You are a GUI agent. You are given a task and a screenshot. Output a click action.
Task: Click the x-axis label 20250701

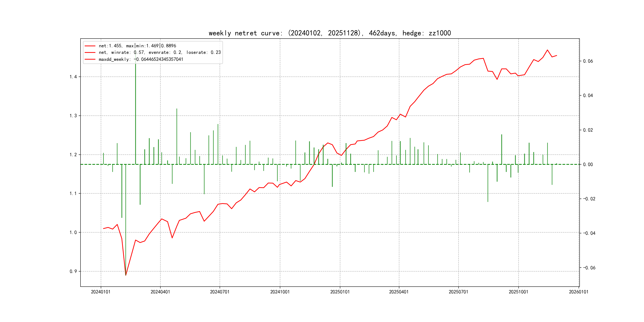458,292
